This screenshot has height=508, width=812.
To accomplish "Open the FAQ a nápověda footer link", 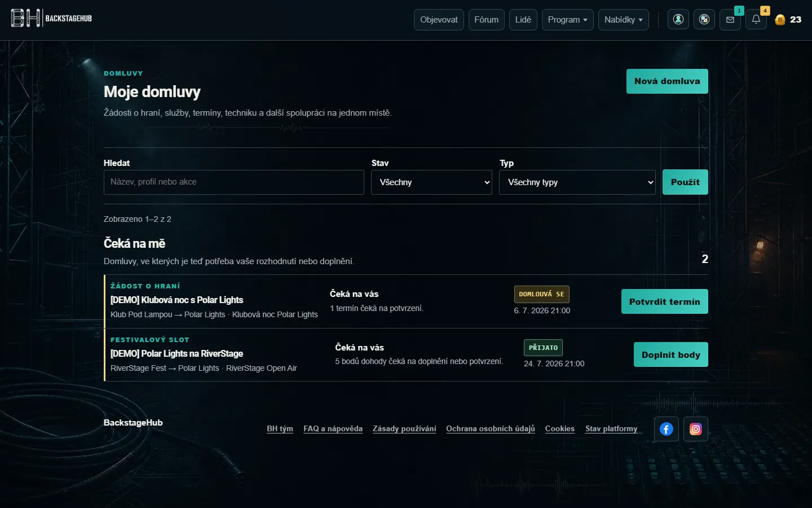I will click(x=333, y=429).
